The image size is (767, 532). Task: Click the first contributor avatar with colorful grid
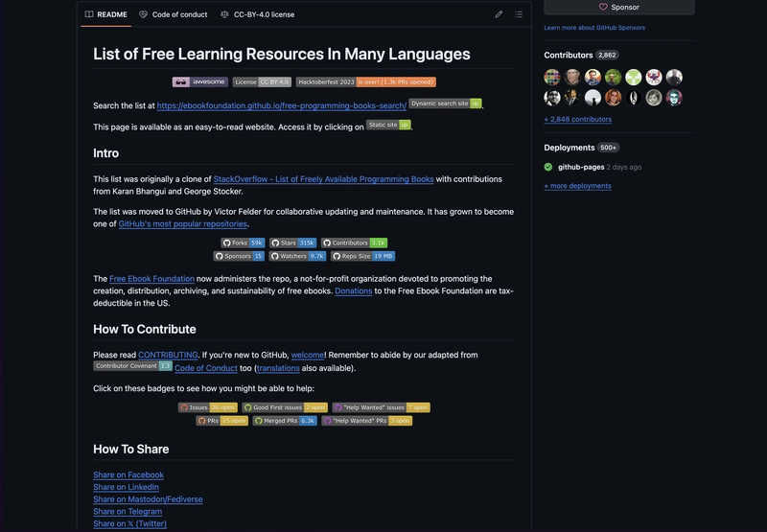[x=552, y=78]
